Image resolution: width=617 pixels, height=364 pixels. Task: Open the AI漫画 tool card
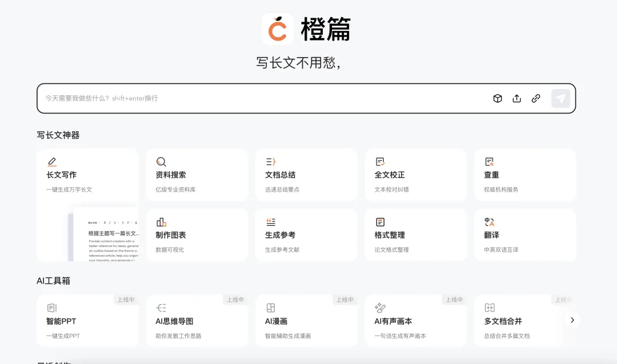click(x=306, y=321)
